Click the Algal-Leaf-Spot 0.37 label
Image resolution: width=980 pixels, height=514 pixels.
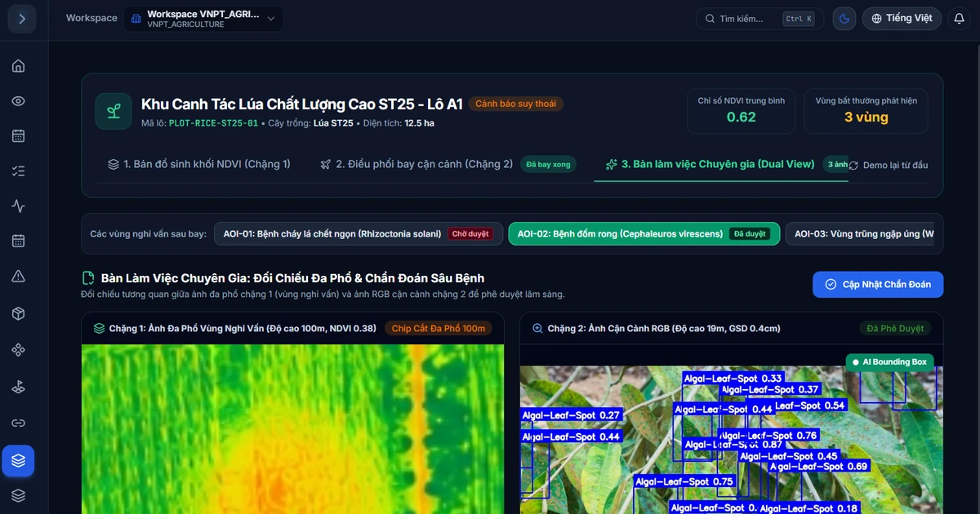pyautogui.click(x=769, y=390)
